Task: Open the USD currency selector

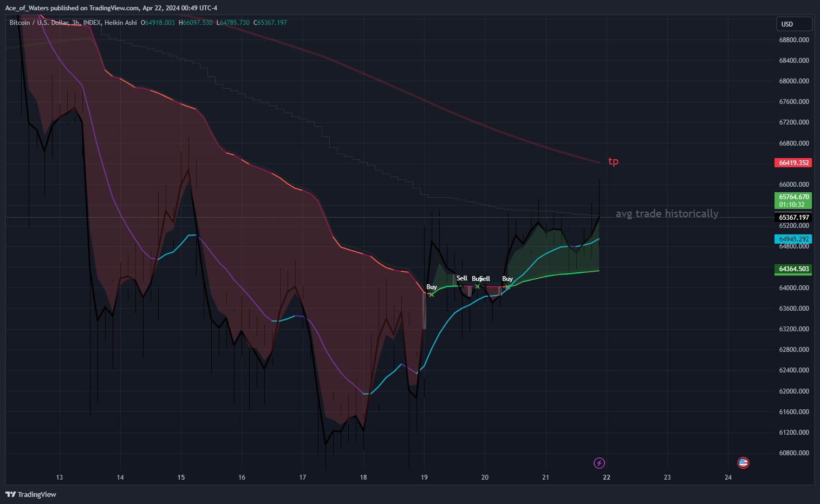Action: point(794,24)
